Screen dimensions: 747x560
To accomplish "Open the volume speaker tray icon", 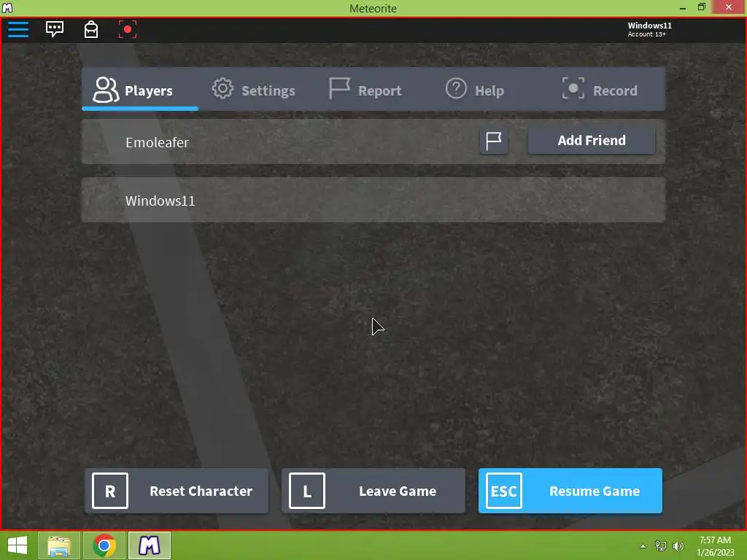I will pyautogui.click(x=678, y=545).
